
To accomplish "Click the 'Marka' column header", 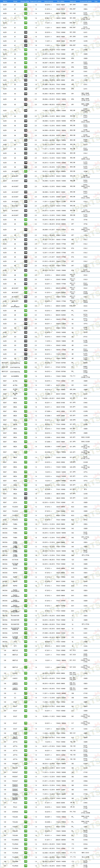I will click(5, 1).
